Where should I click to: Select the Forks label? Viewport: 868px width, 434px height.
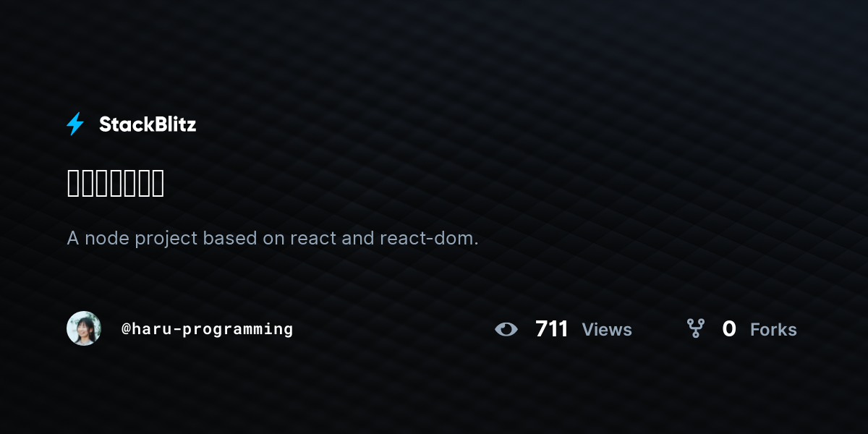(x=773, y=330)
